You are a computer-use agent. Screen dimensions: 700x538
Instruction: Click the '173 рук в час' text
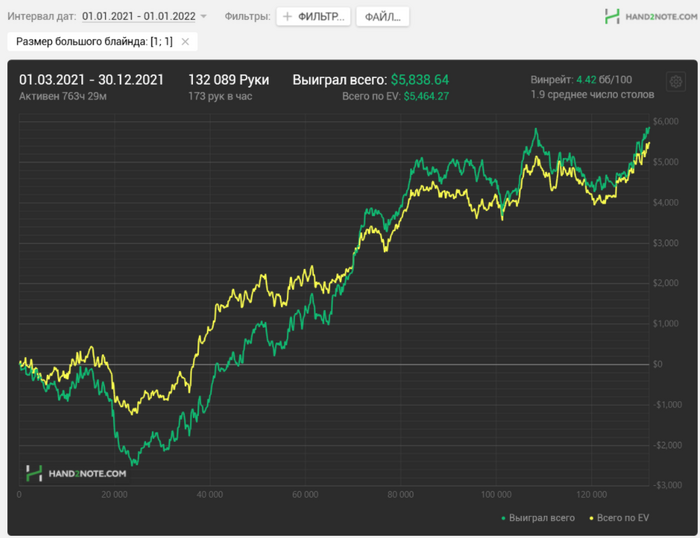point(220,96)
